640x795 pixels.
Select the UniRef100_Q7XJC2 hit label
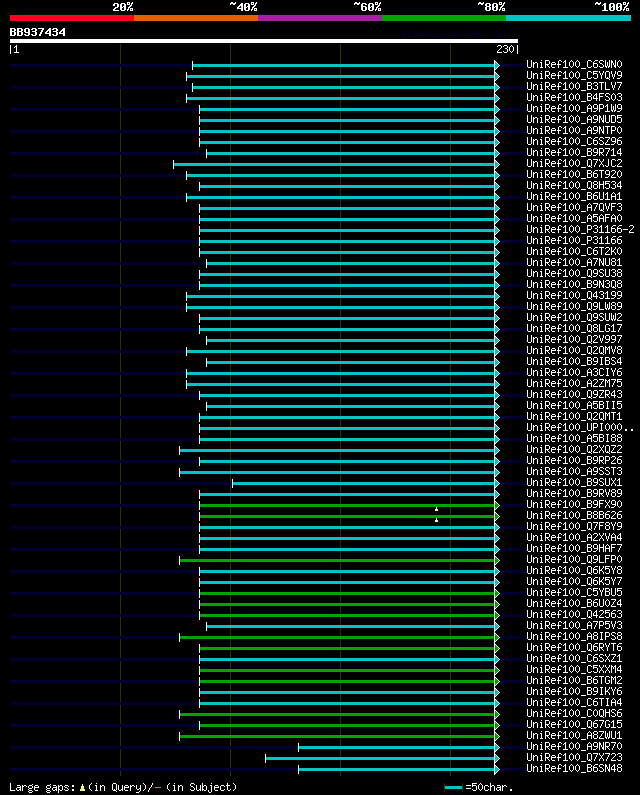pyautogui.click(x=574, y=164)
